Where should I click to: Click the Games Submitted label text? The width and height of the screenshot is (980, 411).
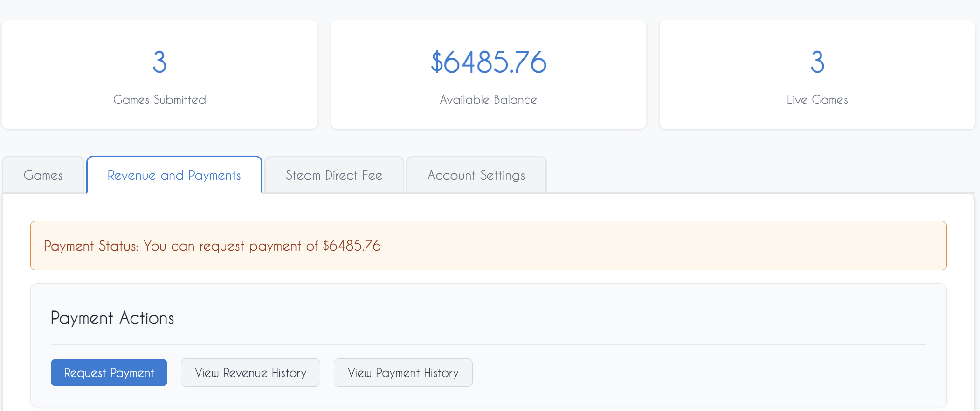click(160, 99)
